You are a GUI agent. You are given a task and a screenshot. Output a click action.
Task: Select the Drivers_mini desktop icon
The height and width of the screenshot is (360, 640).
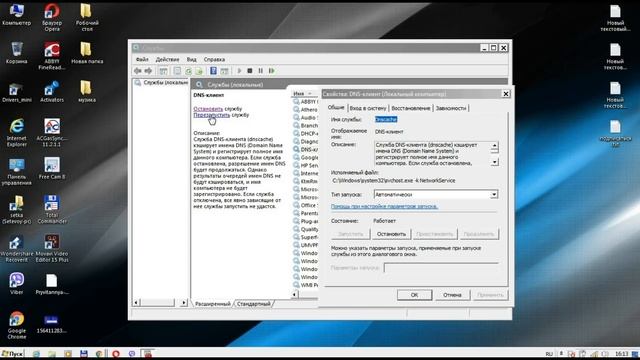coord(16,92)
